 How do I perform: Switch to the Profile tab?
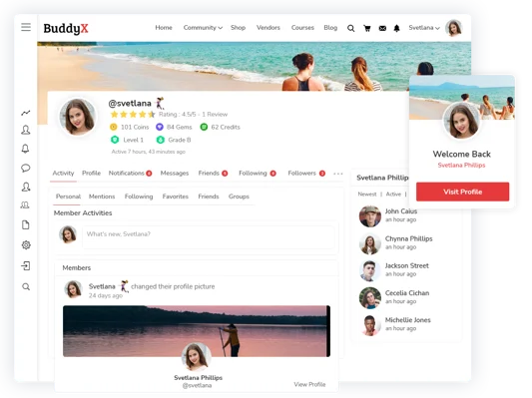(x=91, y=174)
